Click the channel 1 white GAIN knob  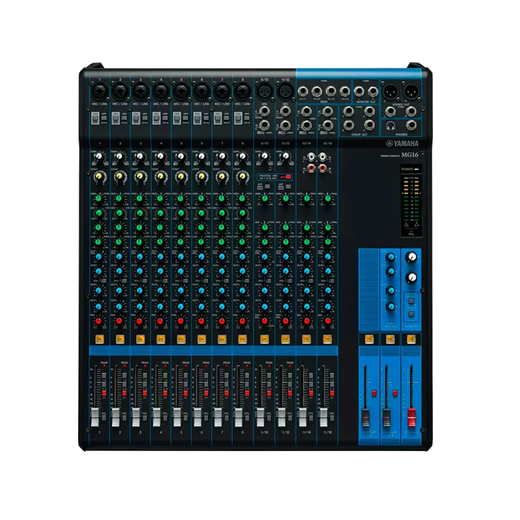(99, 156)
